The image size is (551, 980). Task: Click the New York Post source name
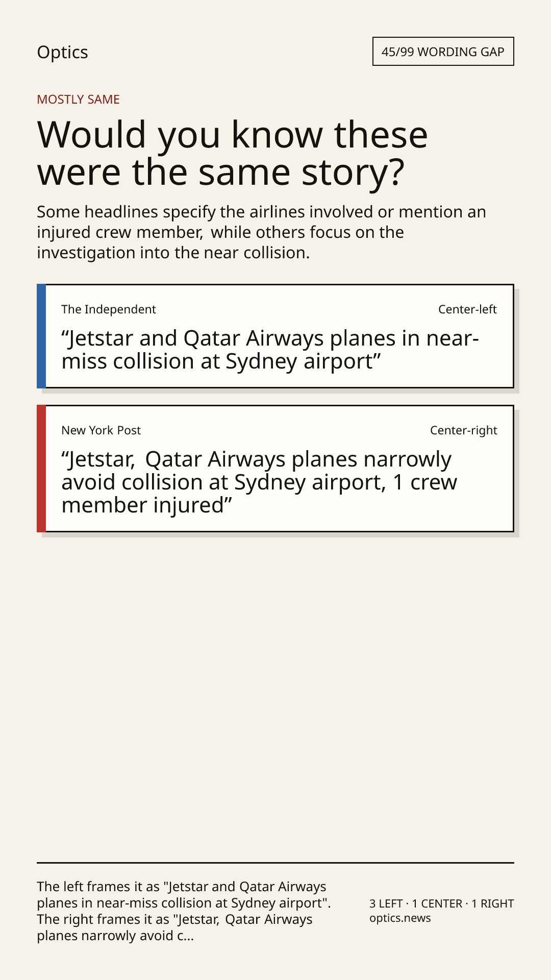click(101, 430)
